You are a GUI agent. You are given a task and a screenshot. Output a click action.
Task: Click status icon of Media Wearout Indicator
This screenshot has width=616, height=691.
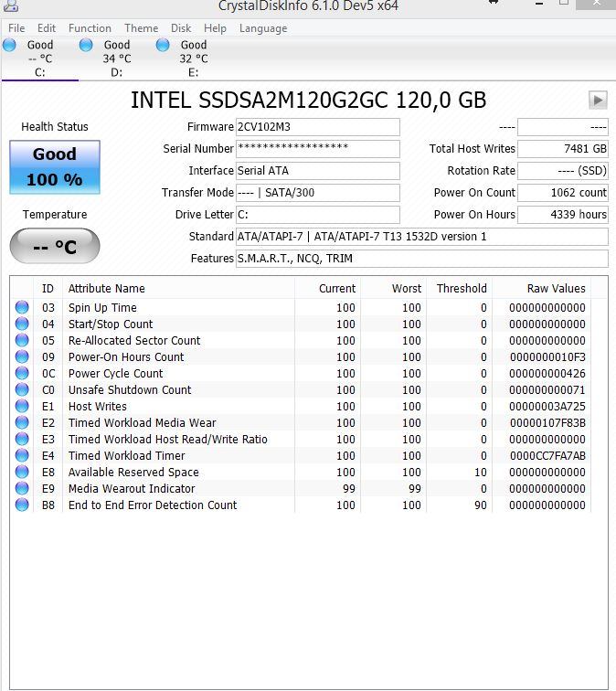click(x=22, y=488)
